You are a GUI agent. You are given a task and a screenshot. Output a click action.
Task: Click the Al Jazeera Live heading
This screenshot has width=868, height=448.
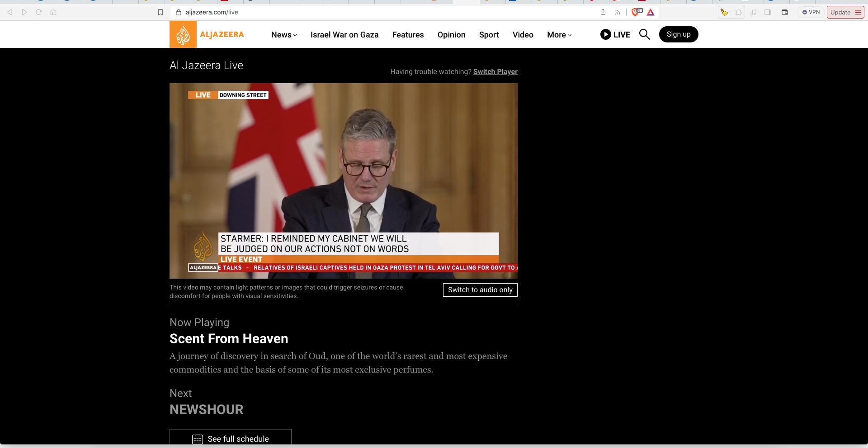[x=206, y=65]
